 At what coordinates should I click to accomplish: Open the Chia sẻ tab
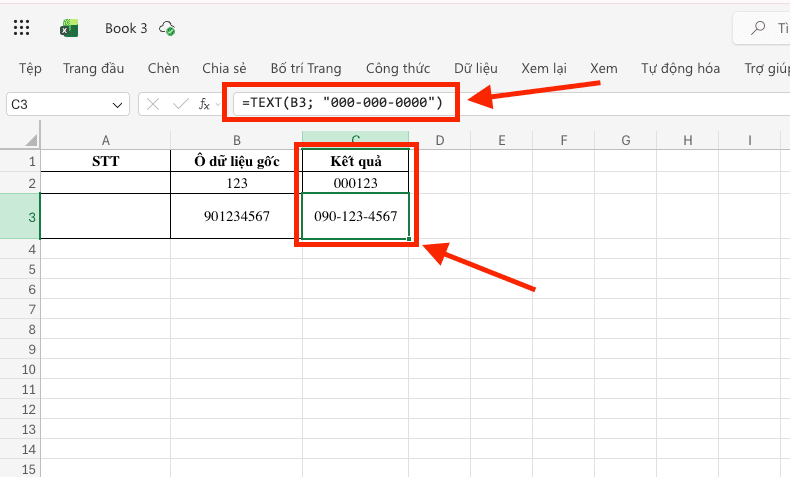pos(224,69)
